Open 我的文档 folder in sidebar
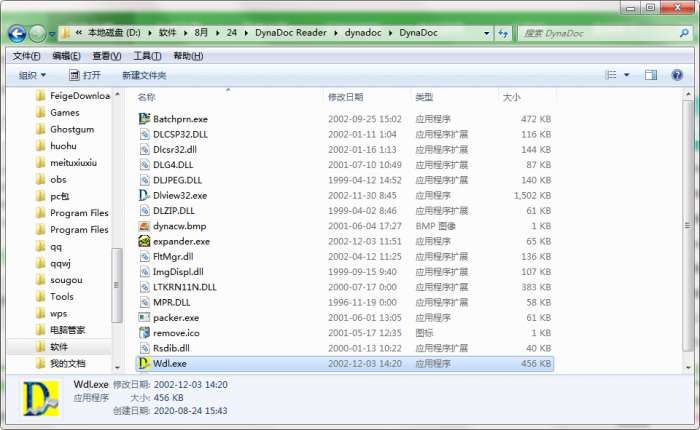700x430 pixels. tap(60, 364)
